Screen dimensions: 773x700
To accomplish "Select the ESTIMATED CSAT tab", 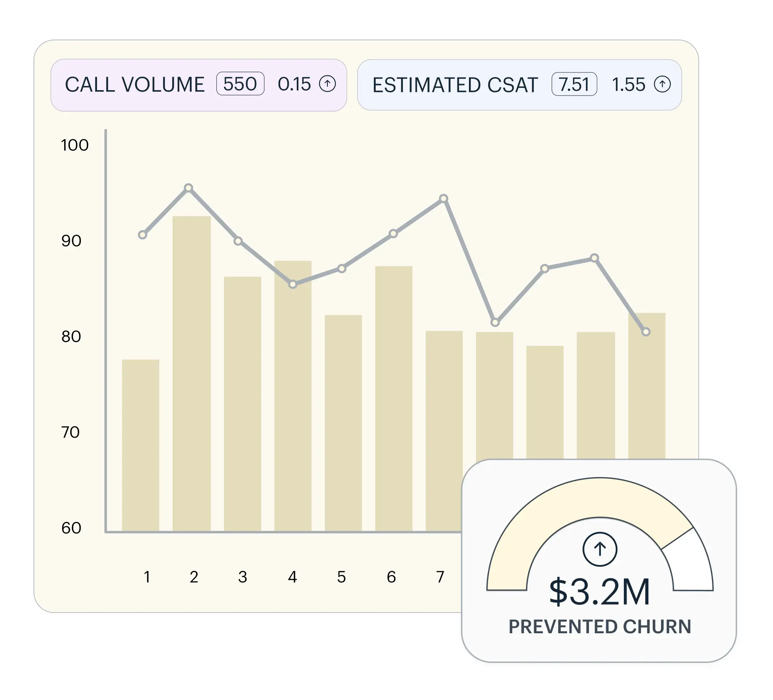I will (x=455, y=85).
